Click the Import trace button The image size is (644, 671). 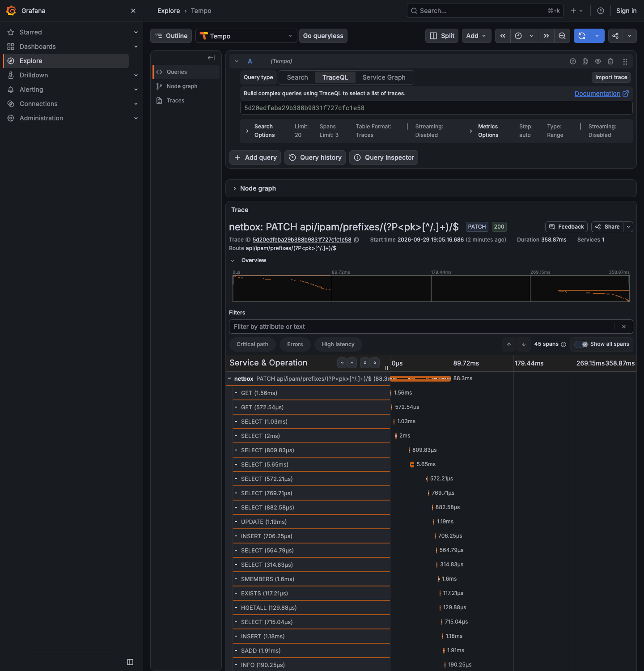click(x=611, y=77)
